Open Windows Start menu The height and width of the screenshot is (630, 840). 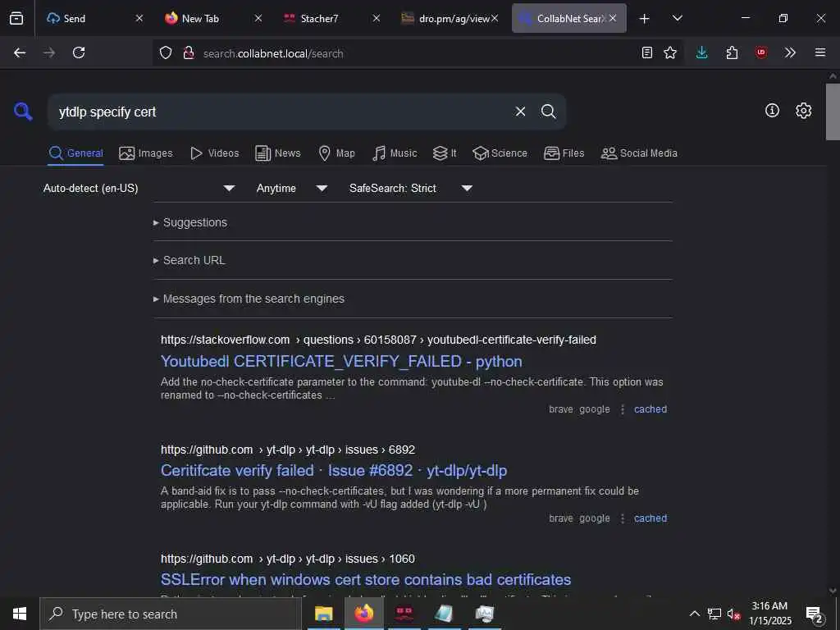pyautogui.click(x=20, y=614)
